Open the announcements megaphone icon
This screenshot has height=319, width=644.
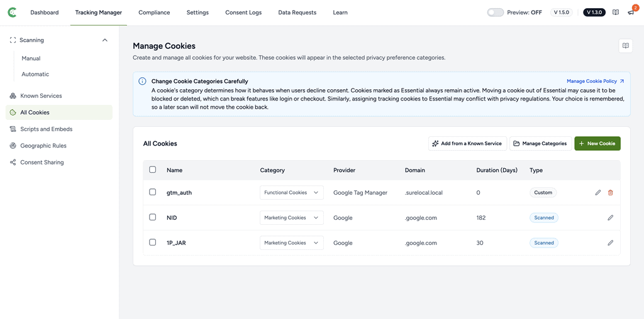(x=631, y=13)
